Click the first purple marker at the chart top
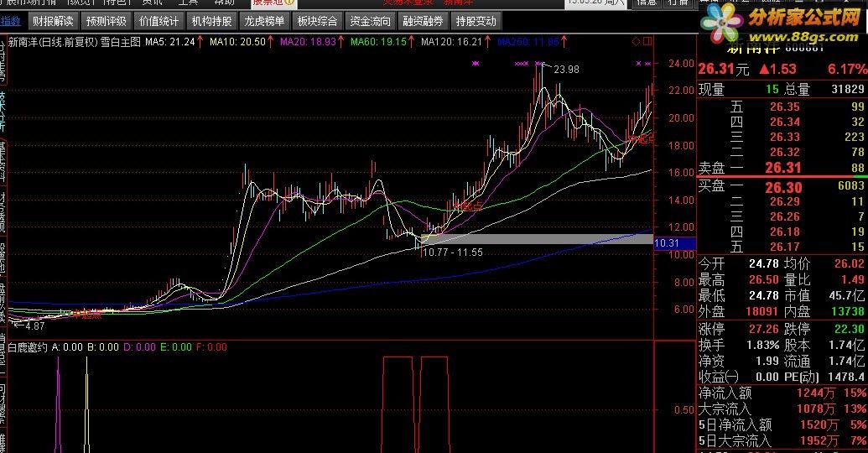Image resolution: width=868 pixels, height=453 pixels. (475, 64)
